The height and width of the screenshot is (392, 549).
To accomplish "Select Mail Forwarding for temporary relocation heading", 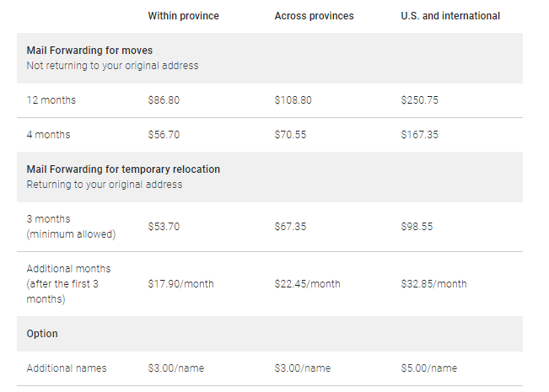I will tap(123, 169).
